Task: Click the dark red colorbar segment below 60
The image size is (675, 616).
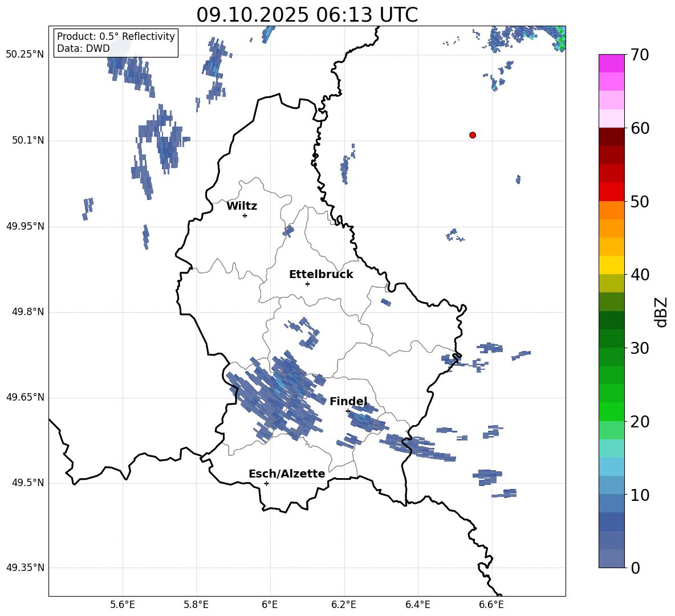Action: point(612,137)
